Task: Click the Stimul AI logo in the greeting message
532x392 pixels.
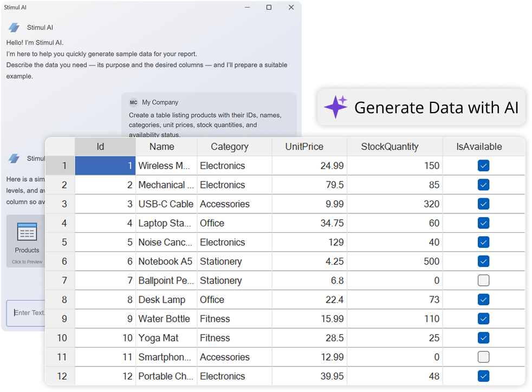Action: click(13, 27)
